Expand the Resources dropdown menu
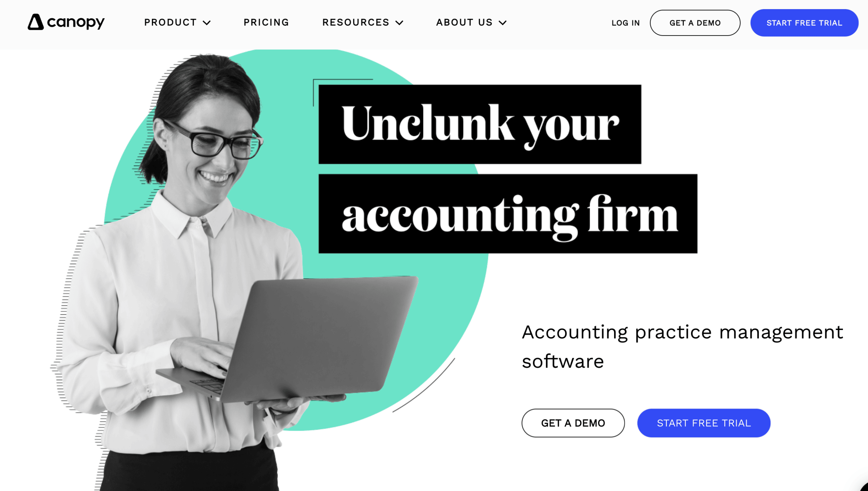The height and width of the screenshot is (491, 868). [x=362, y=22]
